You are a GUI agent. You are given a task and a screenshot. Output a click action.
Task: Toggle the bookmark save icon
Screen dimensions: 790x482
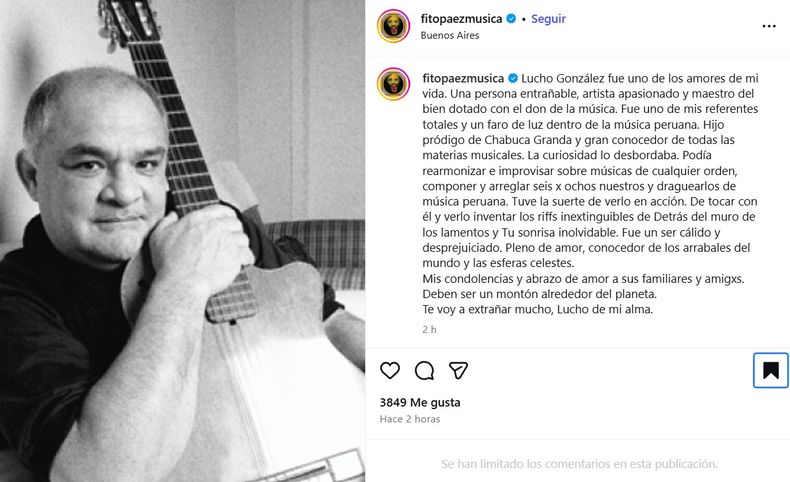(771, 371)
